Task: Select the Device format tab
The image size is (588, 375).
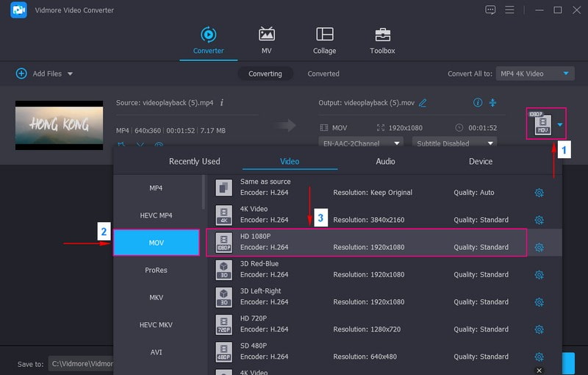Action: tap(481, 161)
